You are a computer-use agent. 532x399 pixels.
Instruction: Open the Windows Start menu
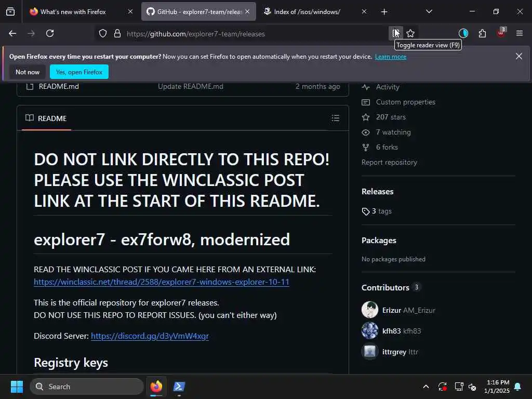(17, 387)
